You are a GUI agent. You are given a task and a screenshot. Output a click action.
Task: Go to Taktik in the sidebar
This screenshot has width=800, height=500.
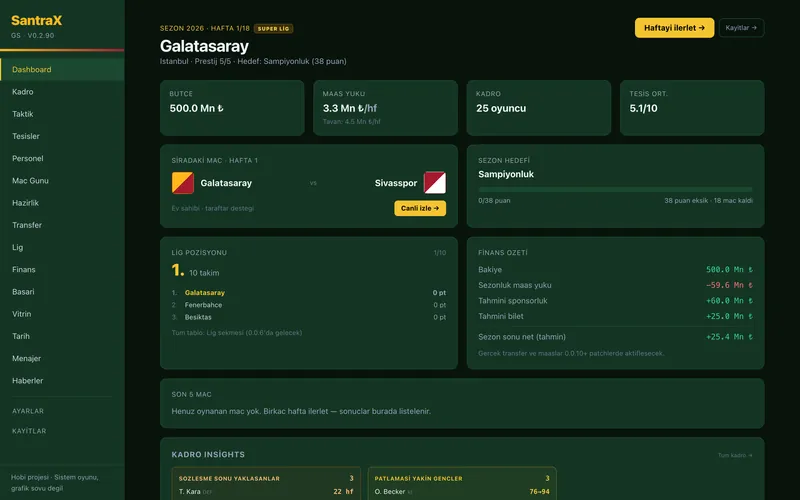(62, 114)
